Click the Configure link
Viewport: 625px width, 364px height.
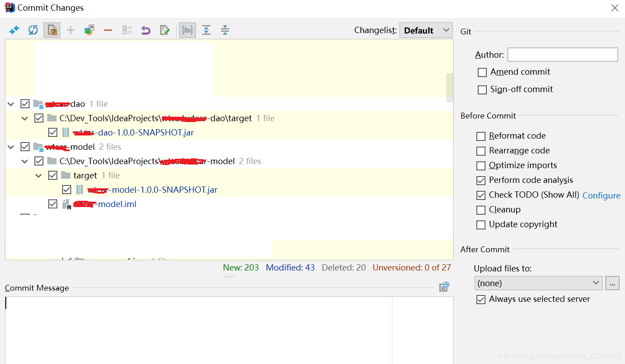click(601, 195)
